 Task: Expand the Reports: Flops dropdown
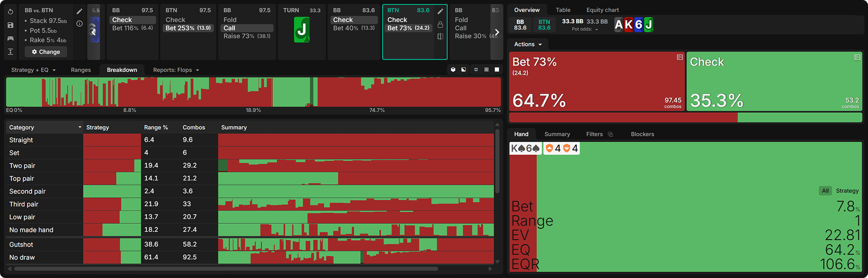click(x=176, y=70)
